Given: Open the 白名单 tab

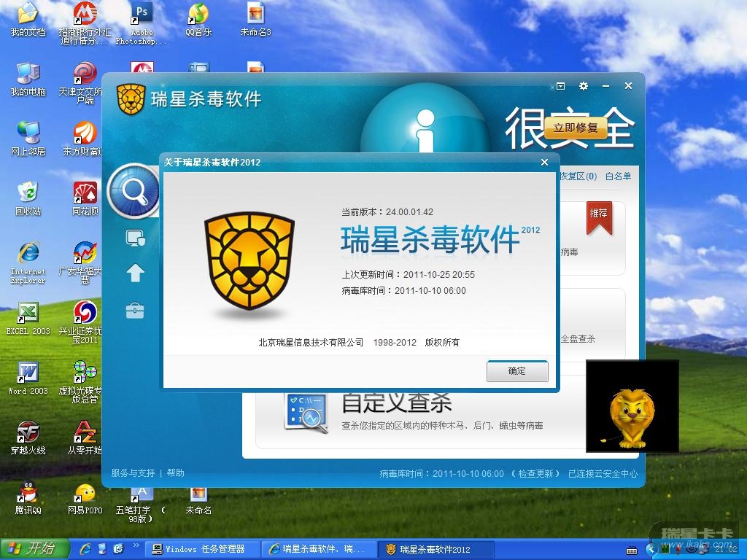Looking at the screenshot, I should pyautogui.click(x=618, y=176).
